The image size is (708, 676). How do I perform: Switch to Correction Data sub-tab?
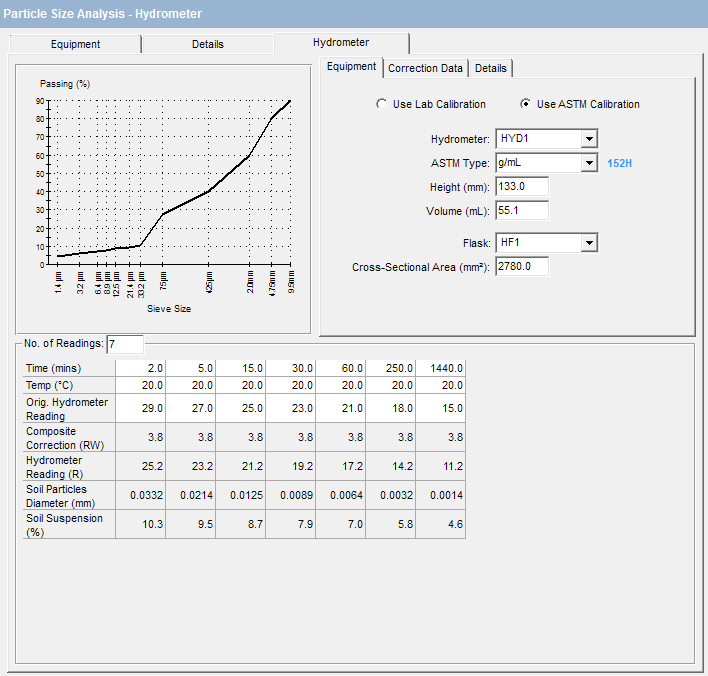coord(425,68)
